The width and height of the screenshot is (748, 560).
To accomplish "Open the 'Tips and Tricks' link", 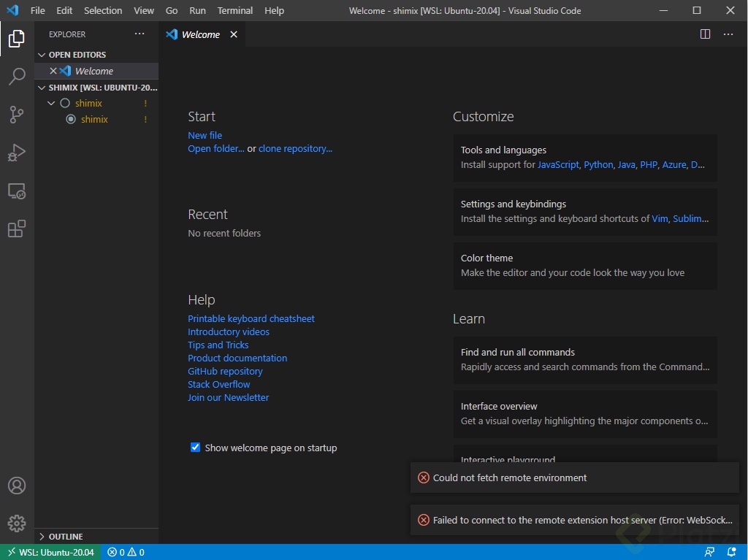I will point(218,345).
